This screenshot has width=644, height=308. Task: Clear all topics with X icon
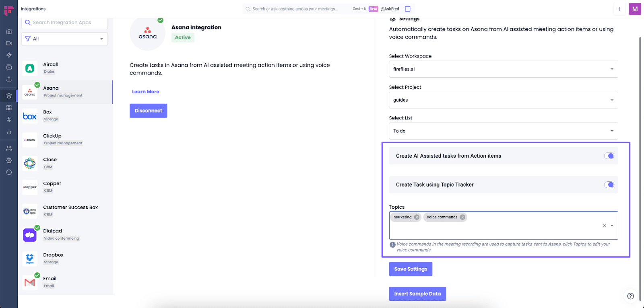click(604, 226)
